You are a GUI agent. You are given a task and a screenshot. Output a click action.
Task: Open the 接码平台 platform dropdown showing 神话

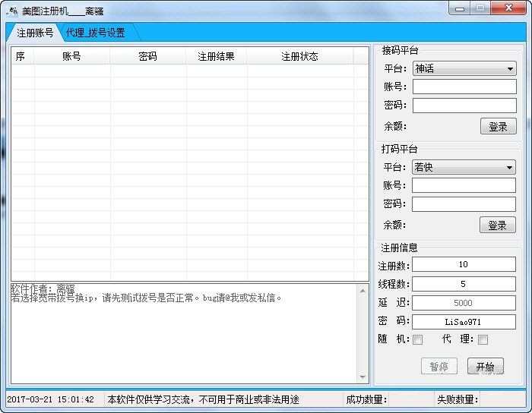click(464, 68)
